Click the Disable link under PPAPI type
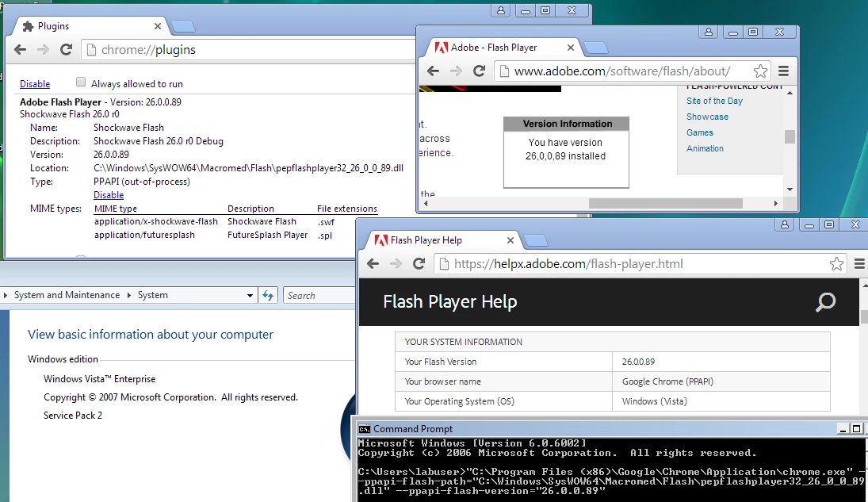Screen dimensions: 868x502 [109, 195]
